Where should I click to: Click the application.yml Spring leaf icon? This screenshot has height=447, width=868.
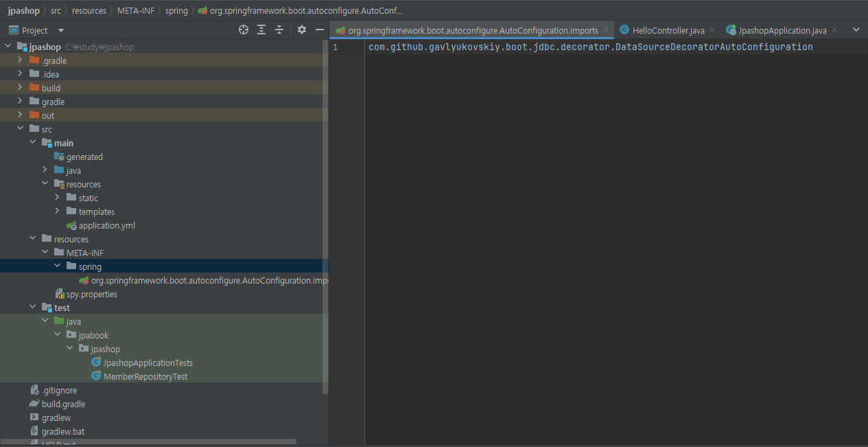click(71, 225)
